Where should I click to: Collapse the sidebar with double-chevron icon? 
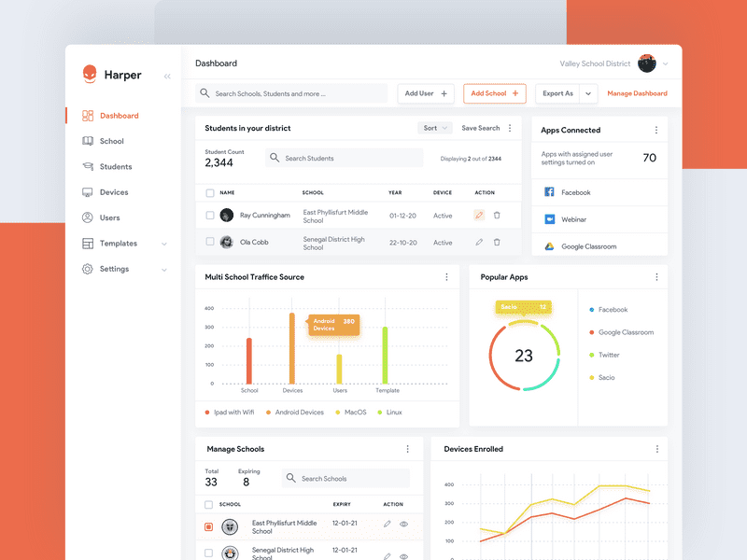(x=167, y=77)
